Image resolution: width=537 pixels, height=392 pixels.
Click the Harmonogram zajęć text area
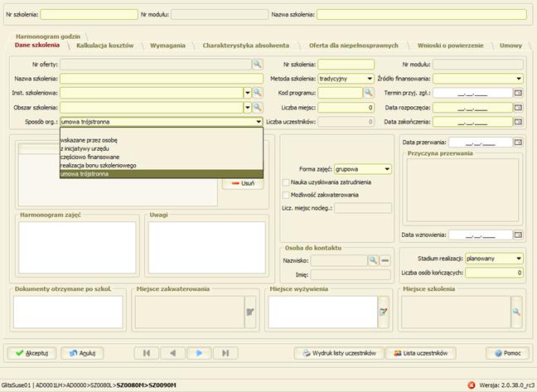point(77,248)
